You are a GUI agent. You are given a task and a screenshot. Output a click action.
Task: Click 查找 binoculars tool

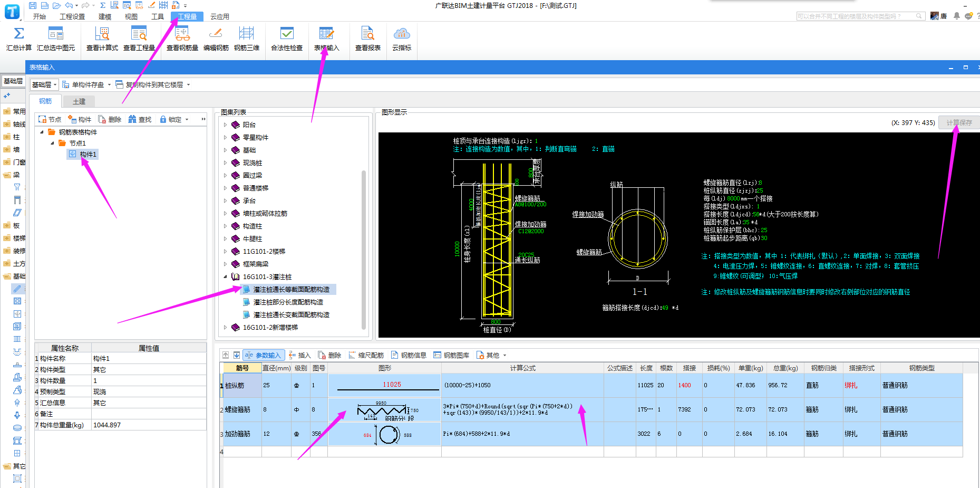(x=140, y=119)
